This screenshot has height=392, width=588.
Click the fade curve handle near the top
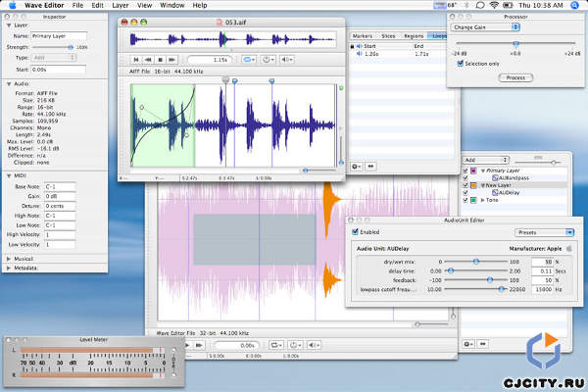pyautogui.click(x=142, y=107)
